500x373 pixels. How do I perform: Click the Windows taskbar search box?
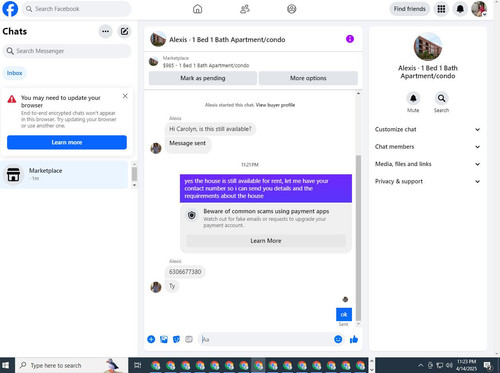71,365
